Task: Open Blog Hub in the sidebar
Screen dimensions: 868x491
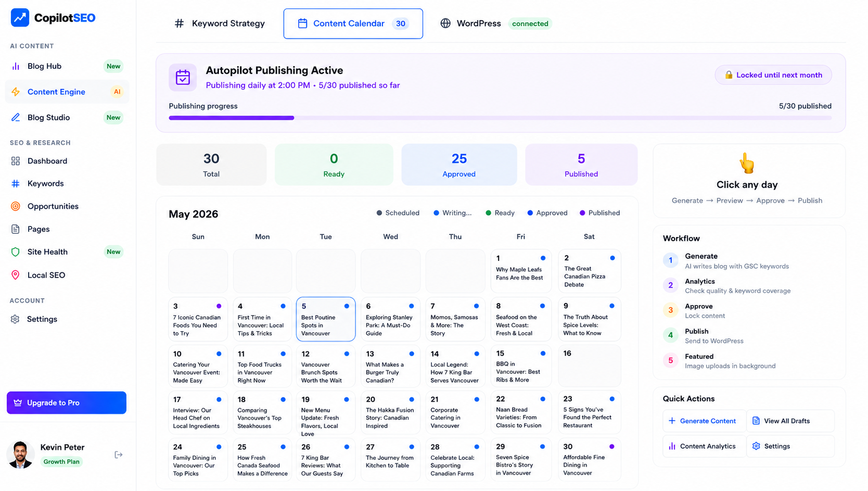Action: [x=67, y=66]
